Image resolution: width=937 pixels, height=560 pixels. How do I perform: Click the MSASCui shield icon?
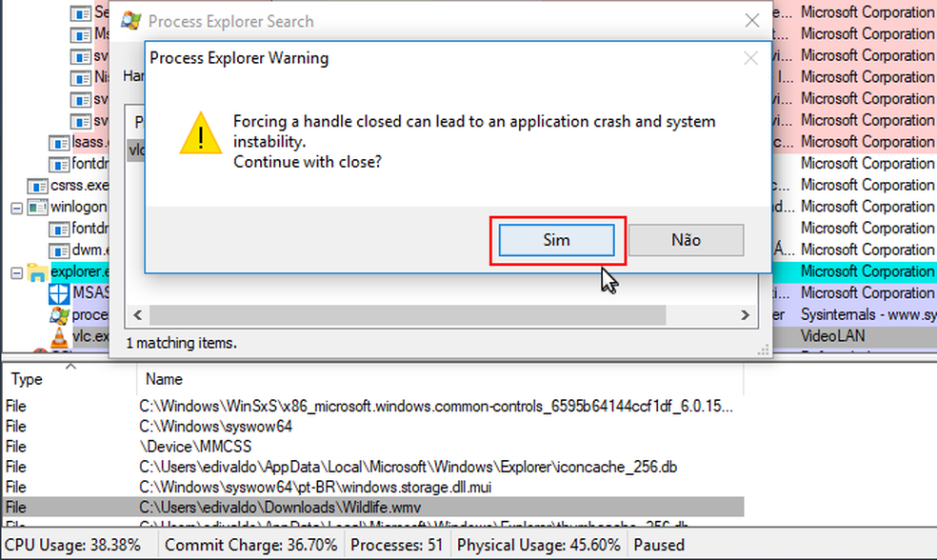(59, 293)
